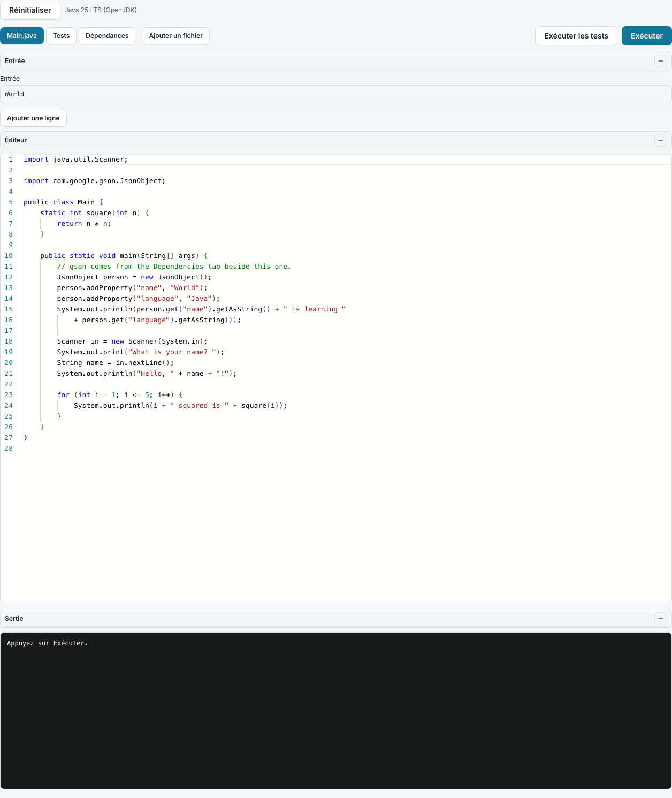
Task: Click the Entrée section header
Action: [x=336, y=61]
